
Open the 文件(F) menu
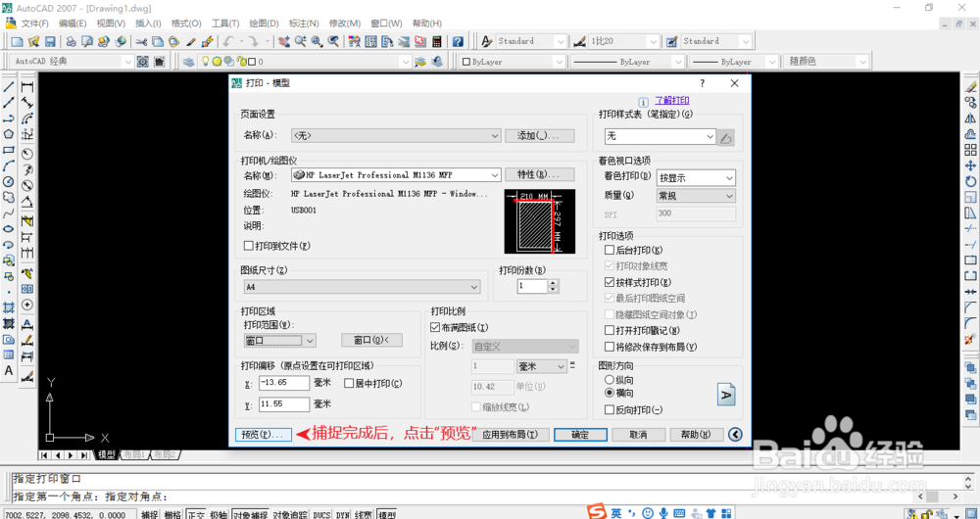[35, 24]
